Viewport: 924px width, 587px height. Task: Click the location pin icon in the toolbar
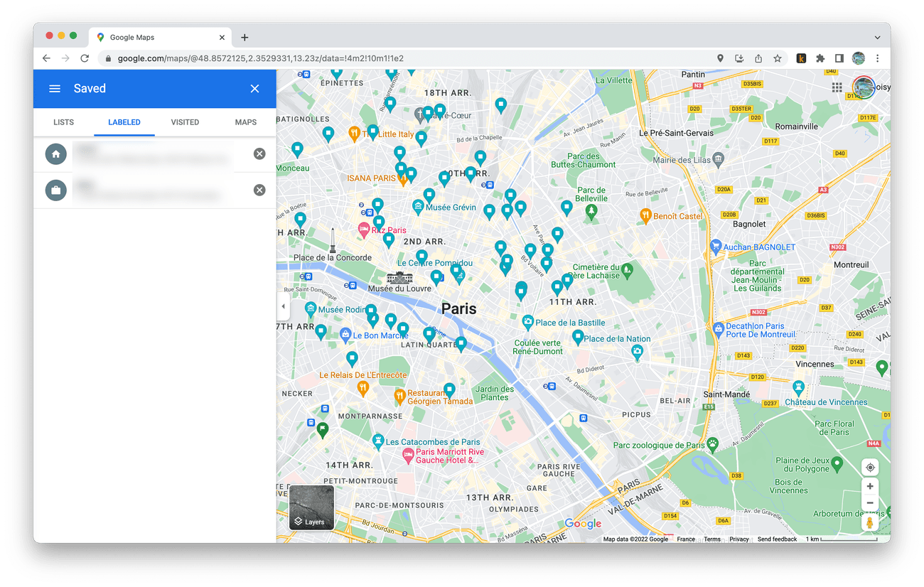click(720, 58)
